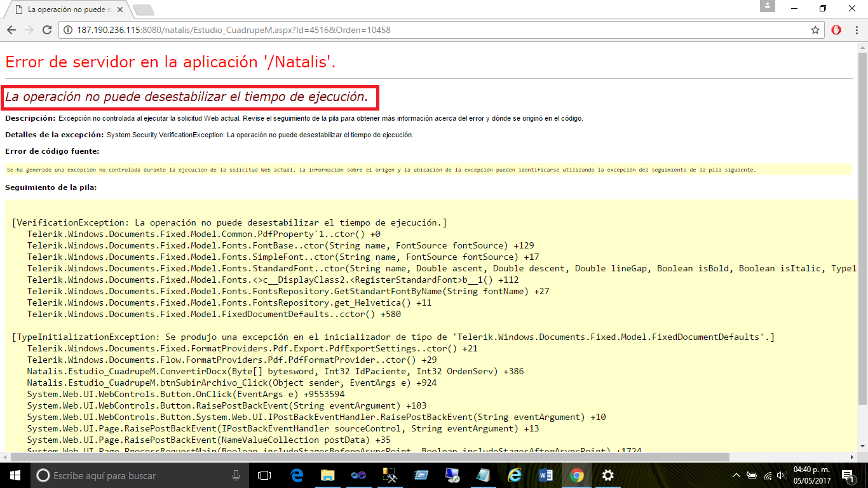This screenshot has width=868, height=488.
Task: Click the browser back arrow
Action: 11,30
